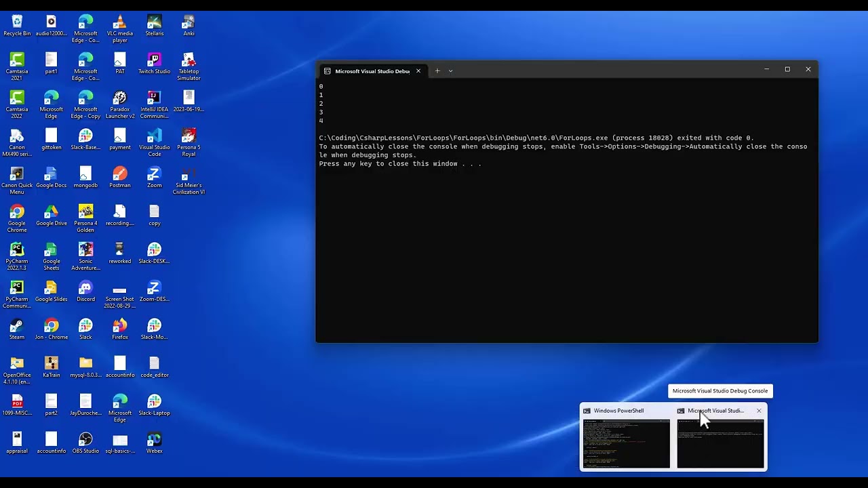This screenshot has width=868, height=488.
Task: Select the Stellaris desktop icon
Action: pyautogui.click(x=155, y=26)
